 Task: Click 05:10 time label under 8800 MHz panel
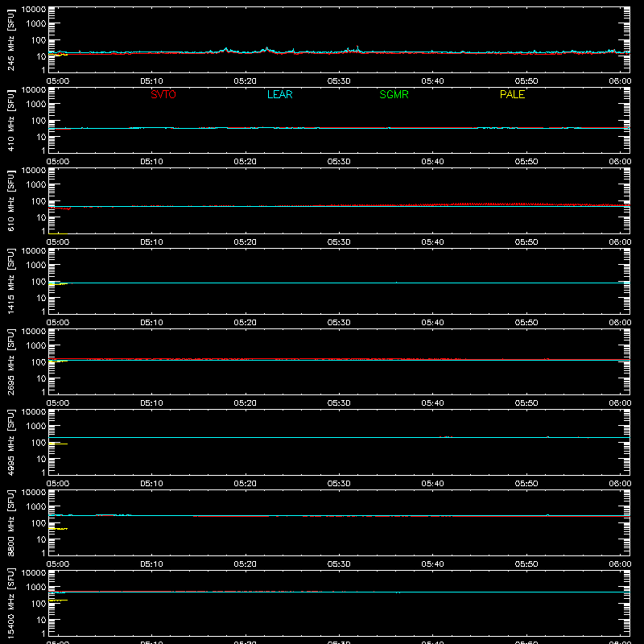(151, 564)
